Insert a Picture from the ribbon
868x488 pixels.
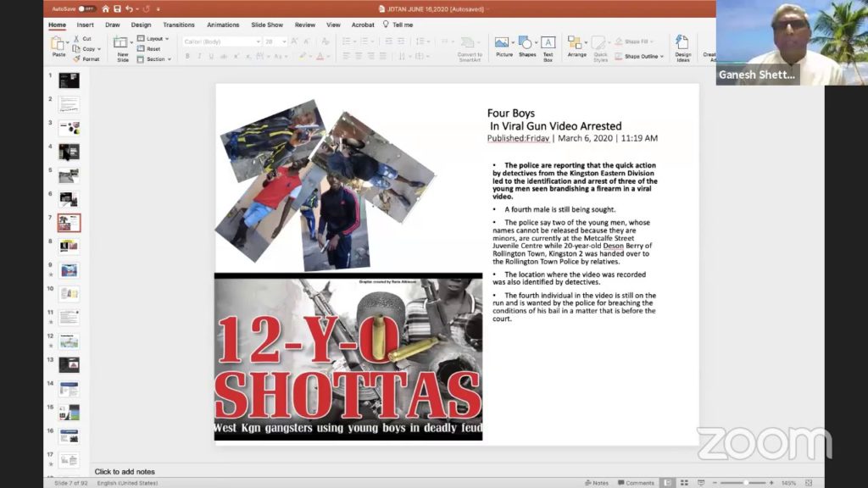pos(504,46)
